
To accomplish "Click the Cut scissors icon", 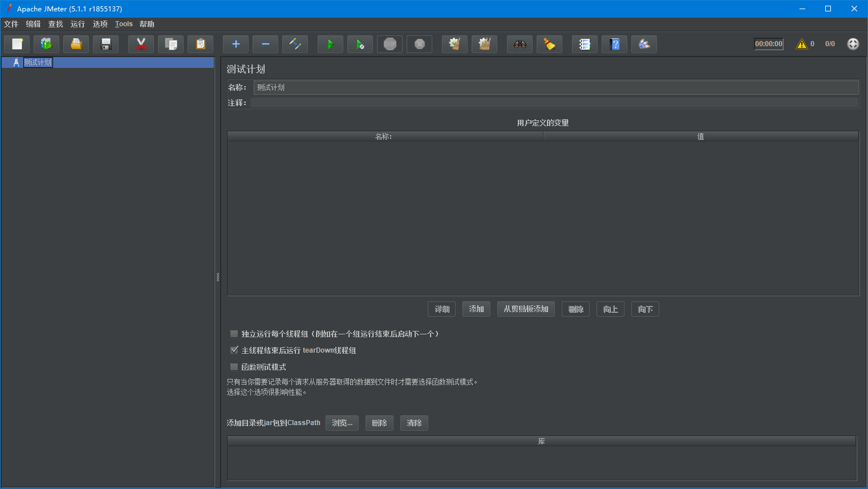I will tap(141, 44).
